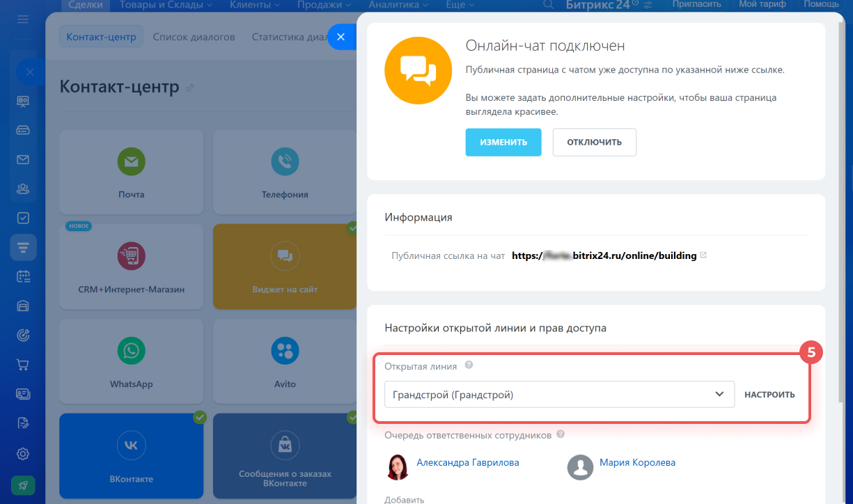Open Мария Королева's profile link
Screen dimensions: 853x504
(x=637, y=462)
